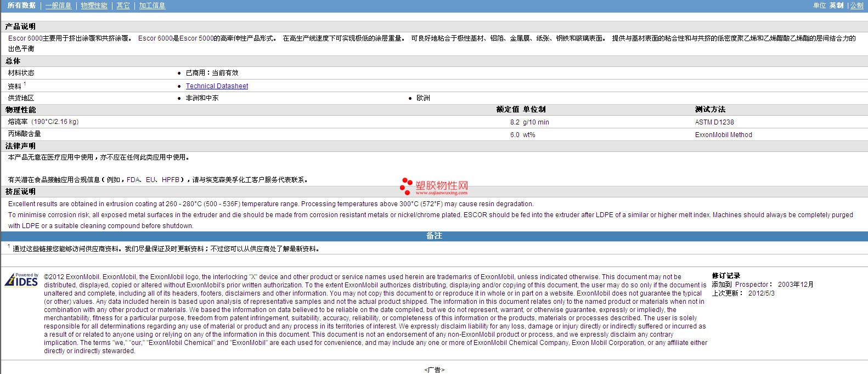Switch units to 英制
The height and width of the screenshot is (374, 868).
[x=836, y=5]
